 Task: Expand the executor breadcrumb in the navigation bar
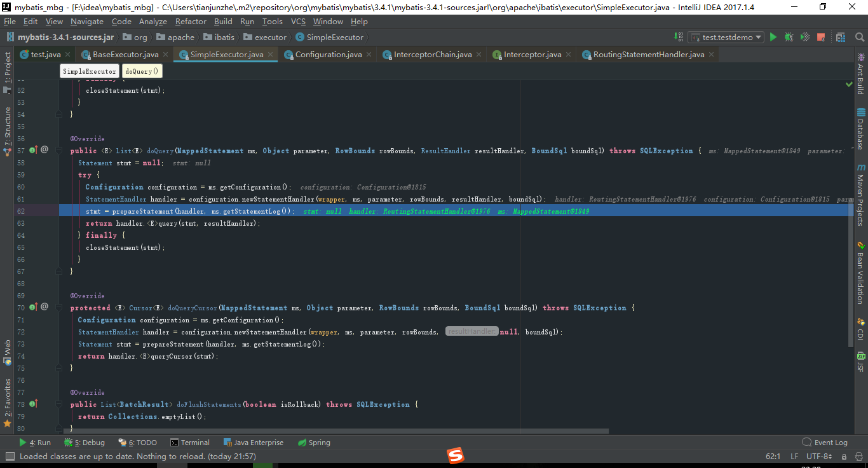coord(266,37)
